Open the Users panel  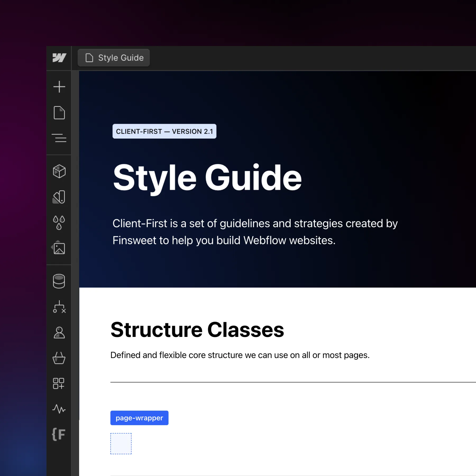coord(59,333)
